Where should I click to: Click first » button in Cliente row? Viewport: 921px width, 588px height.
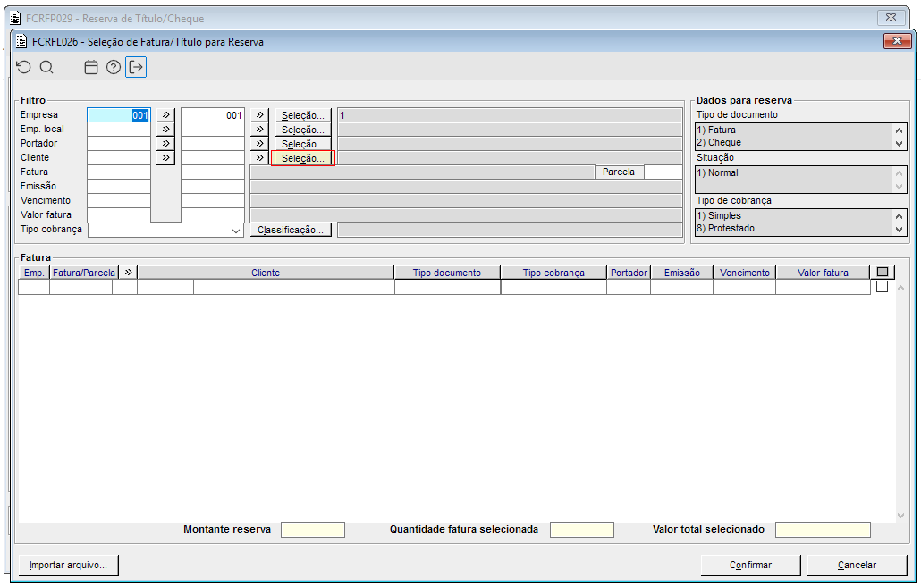pyautogui.click(x=165, y=158)
